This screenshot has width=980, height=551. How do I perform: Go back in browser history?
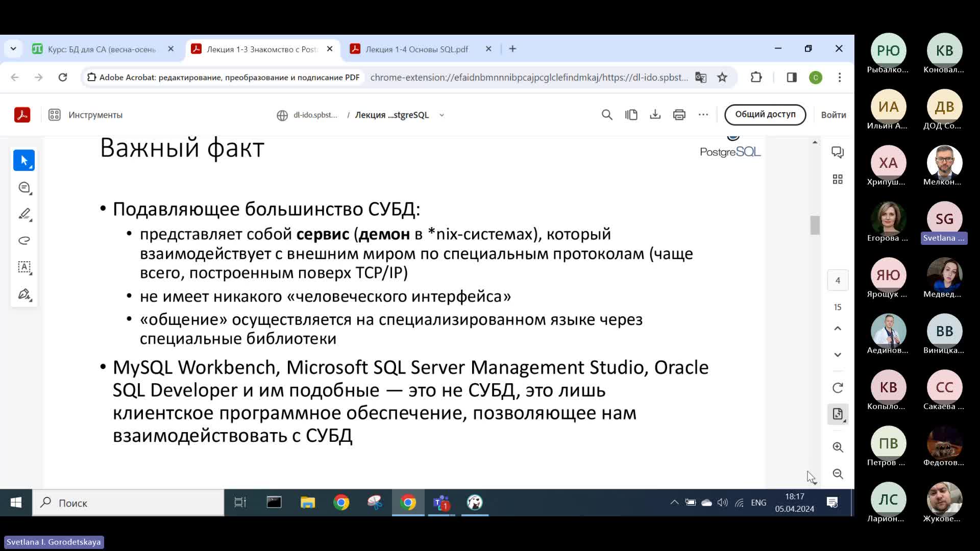click(15, 78)
